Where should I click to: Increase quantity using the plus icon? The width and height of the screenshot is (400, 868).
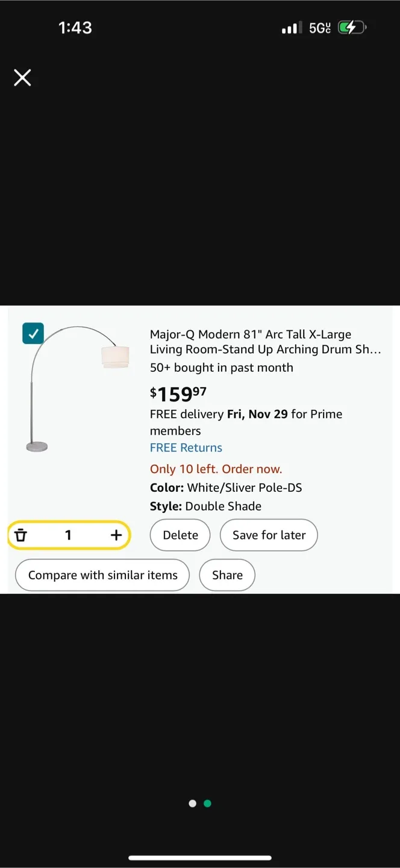pos(116,535)
